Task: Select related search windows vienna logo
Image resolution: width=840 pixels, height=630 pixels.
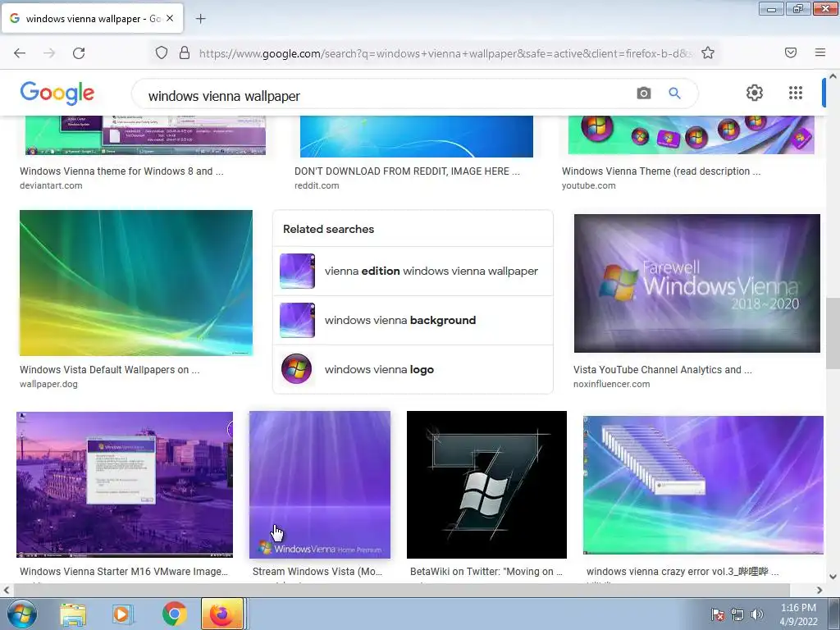Action: (x=413, y=370)
